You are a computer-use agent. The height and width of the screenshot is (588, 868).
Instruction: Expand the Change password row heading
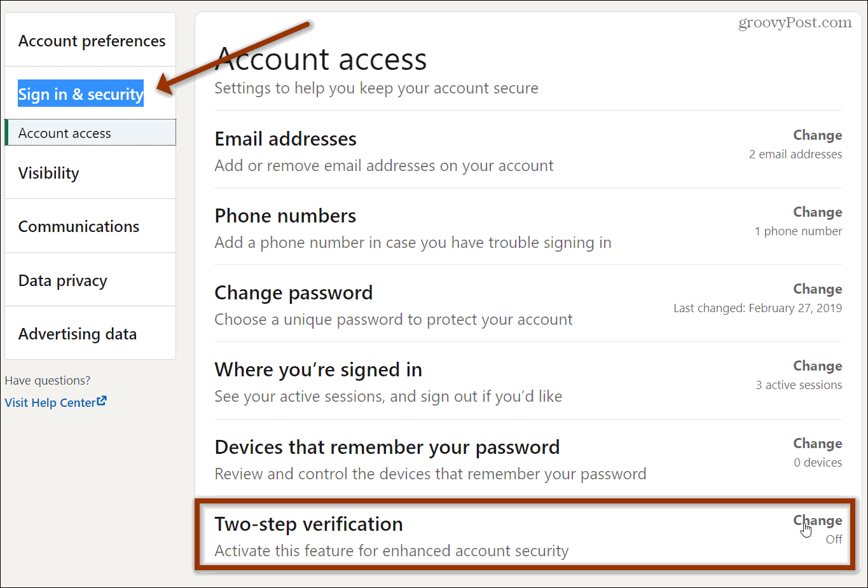point(294,293)
